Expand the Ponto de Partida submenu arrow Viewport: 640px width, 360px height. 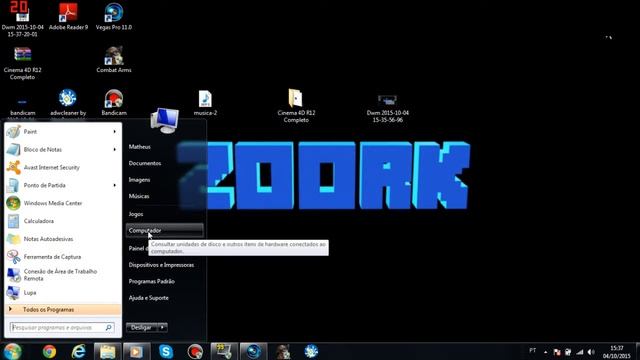point(115,185)
